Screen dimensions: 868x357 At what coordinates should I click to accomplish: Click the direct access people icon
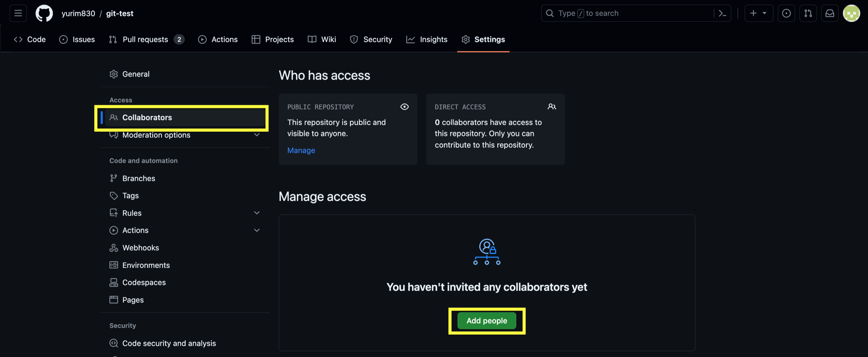552,107
